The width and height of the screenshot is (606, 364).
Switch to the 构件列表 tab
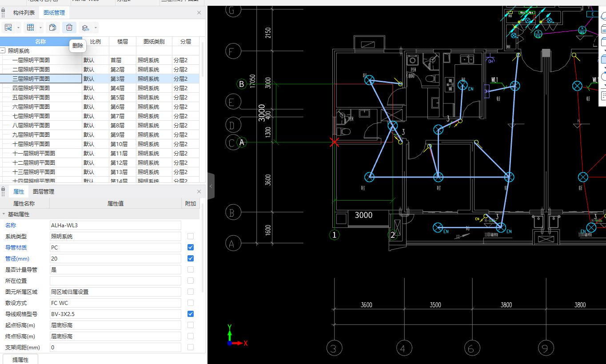(x=24, y=13)
